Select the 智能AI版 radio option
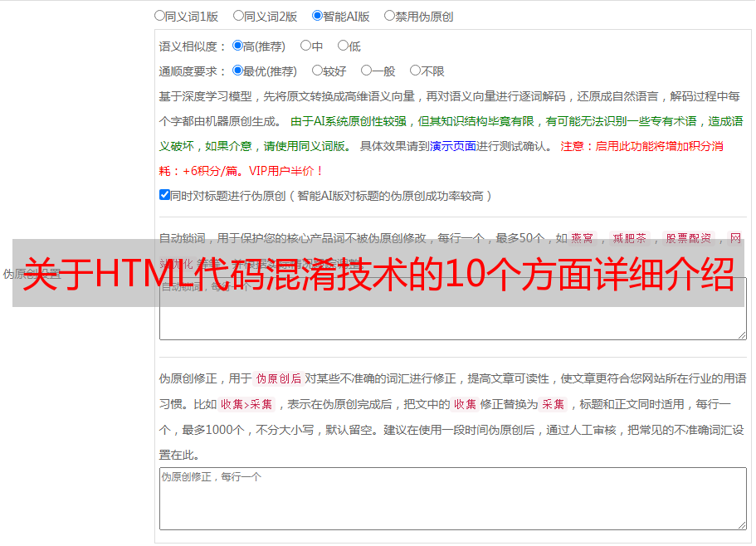756x546 pixels. click(x=317, y=16)
